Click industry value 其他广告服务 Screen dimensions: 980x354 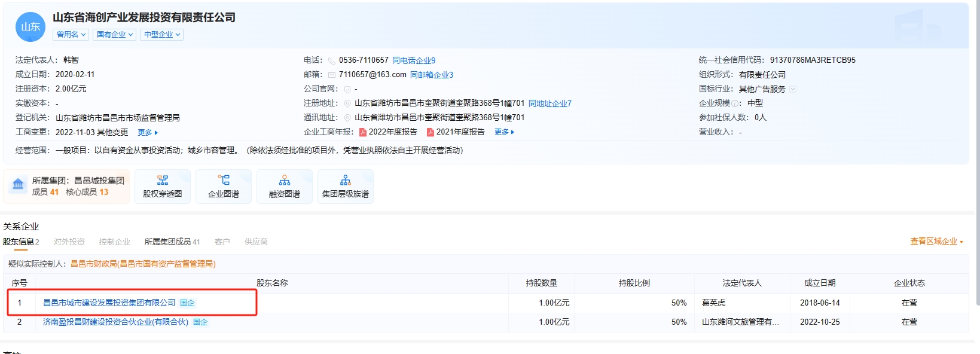762,89
